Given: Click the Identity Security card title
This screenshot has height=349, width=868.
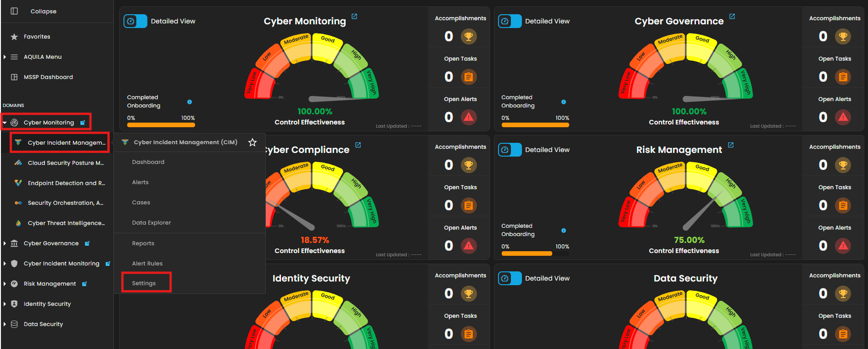Looking at the screenshot, I should (x=311, y=278).
